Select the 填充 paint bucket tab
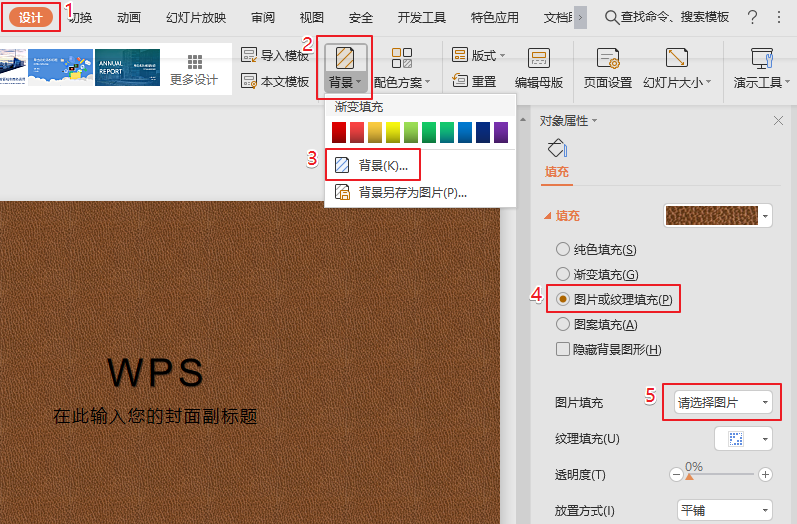 [x=557, y=158]
